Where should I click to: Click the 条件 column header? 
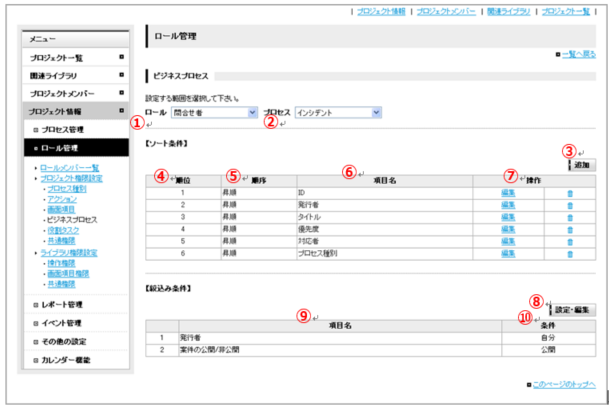pos(548,326)
